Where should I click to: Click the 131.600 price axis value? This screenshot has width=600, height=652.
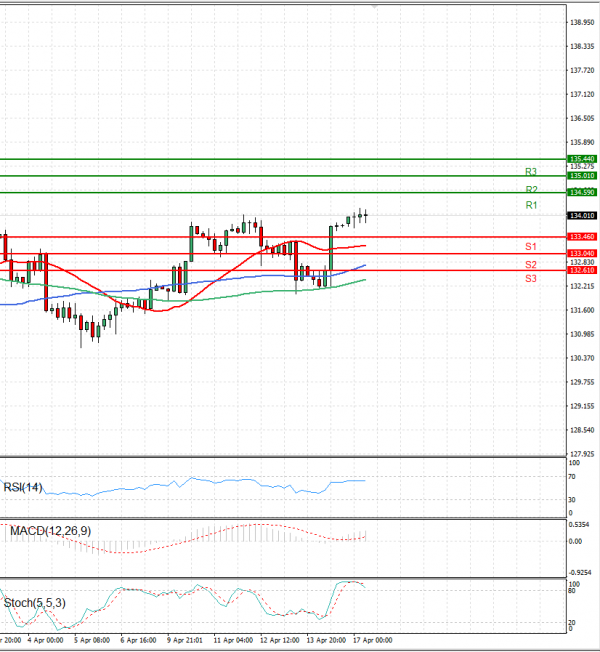582,310
